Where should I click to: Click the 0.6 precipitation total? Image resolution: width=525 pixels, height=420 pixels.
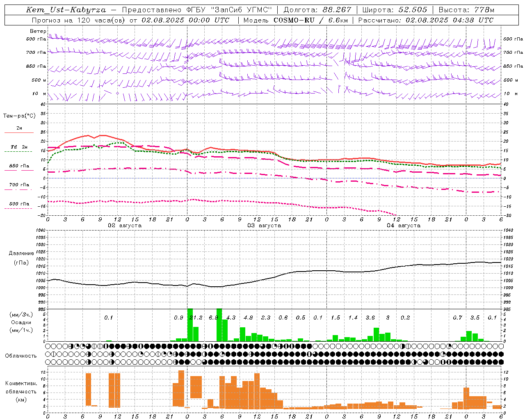tap(283, 318)
